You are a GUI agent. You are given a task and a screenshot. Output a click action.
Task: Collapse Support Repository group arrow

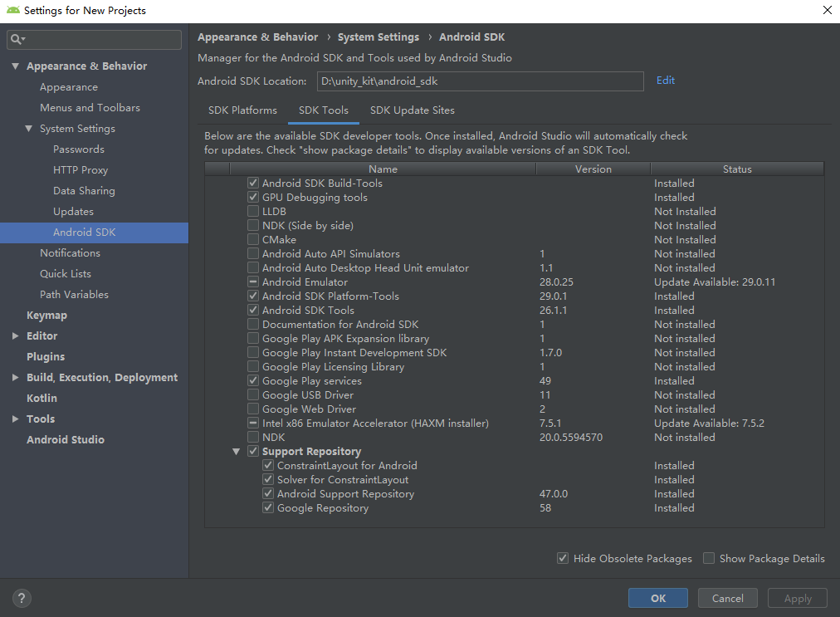point(237,452)
